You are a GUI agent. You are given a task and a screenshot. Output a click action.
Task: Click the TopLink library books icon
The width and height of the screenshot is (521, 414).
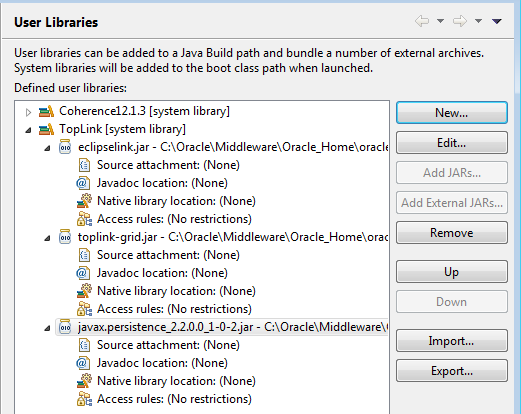pyautogui.click(x=46, y=129)
